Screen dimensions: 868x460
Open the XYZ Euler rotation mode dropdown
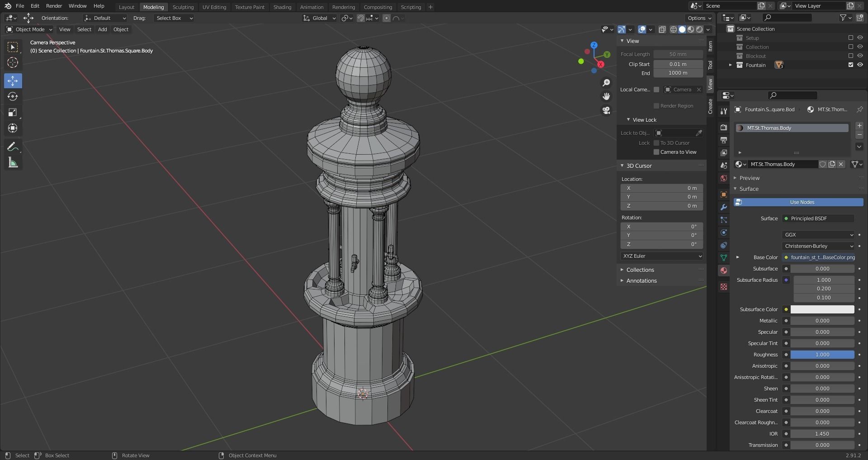tap(662, 256)
